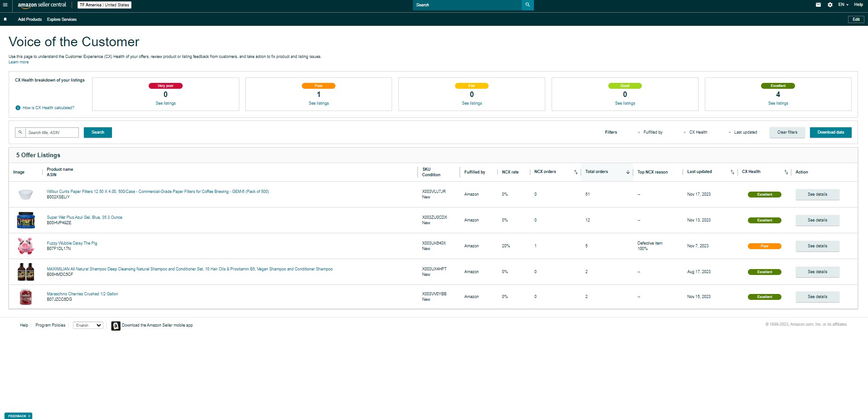Open How is CX Health calculated link
Screen dimensions: 868x419
(48, 108)
